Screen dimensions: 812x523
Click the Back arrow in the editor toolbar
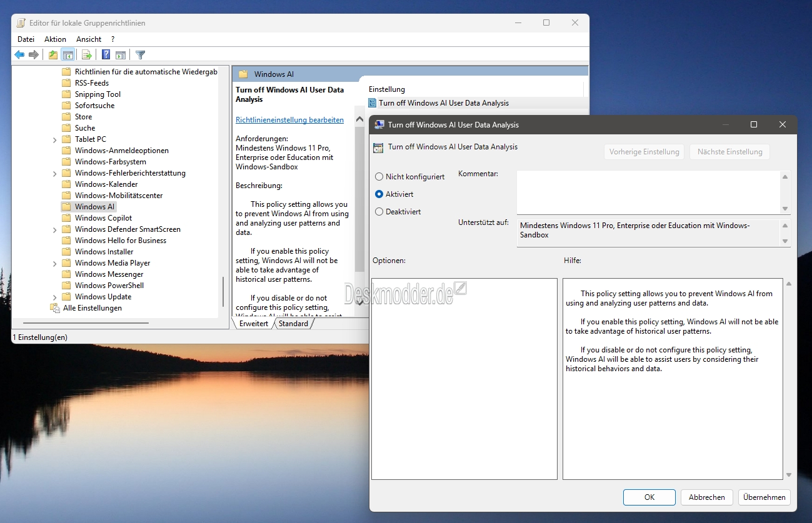(x=19, y=55)
